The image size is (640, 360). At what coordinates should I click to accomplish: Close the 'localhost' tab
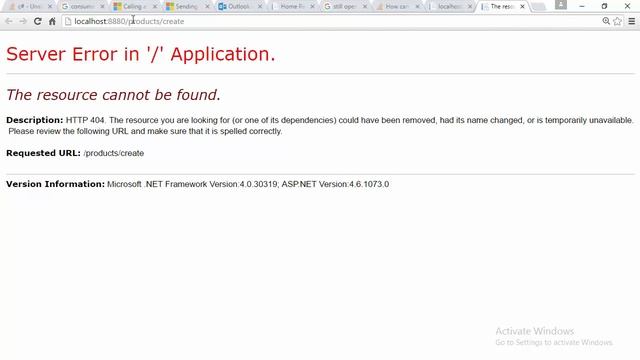pos(470,7)
